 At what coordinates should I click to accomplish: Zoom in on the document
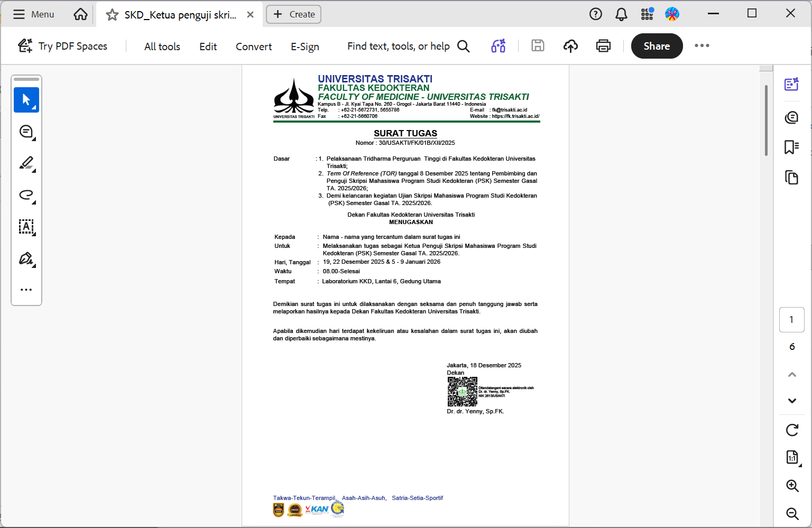click(x=792, y=486)
